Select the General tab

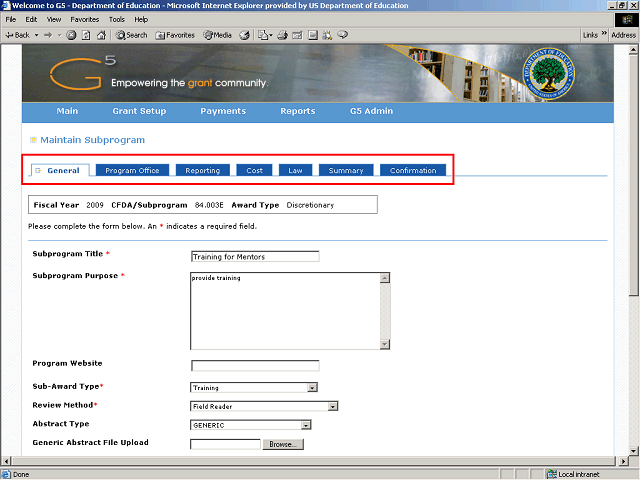pos(60,170)
